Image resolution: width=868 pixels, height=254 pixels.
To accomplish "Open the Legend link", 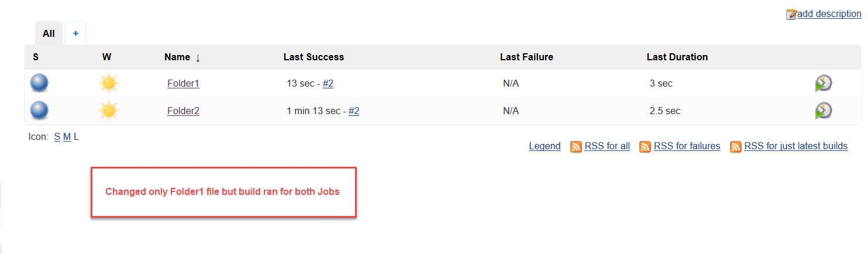I will [x=545, y=146].
